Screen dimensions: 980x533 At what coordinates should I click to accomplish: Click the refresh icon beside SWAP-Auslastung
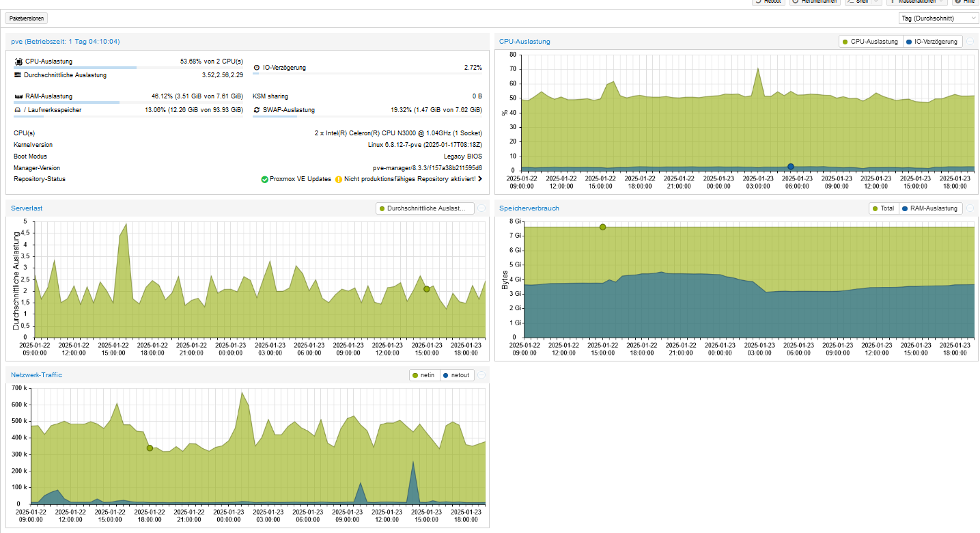257,109
